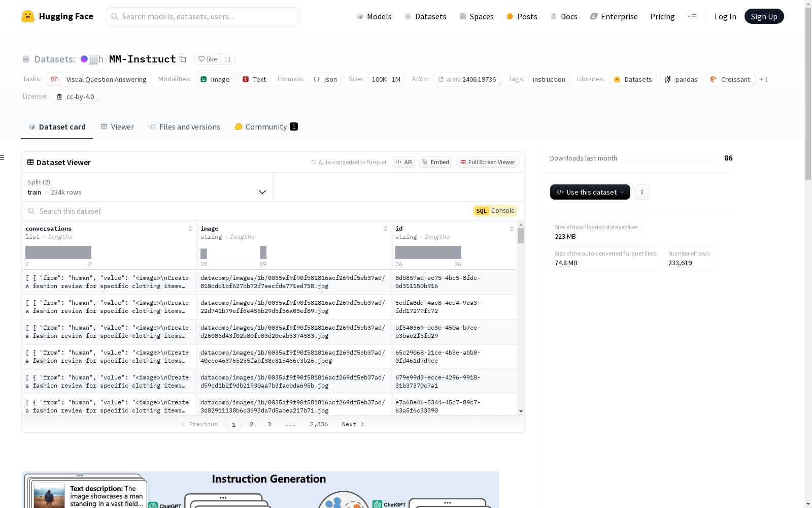The height and width of the screenshot is (508, 812).
Task: Jump to last page 2,336
Action: [x=319, y=424]
